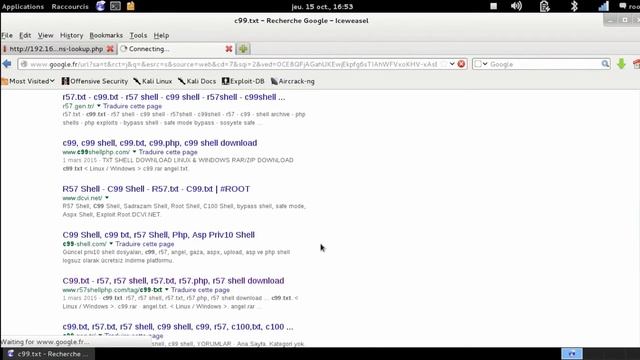The image size is (640, 360).
Task: Expand the arrow next to r57shellphp.com/tag/c99-txt
Action: (x=166, y=290)
